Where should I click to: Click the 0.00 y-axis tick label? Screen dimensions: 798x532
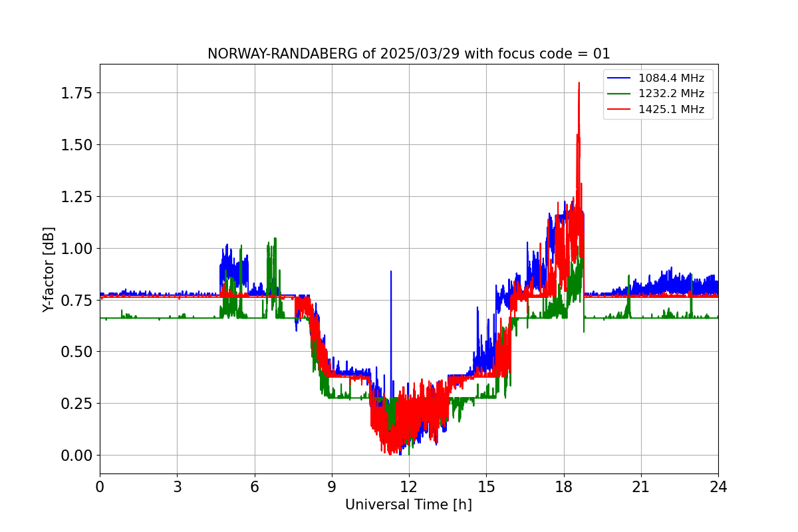76,455
